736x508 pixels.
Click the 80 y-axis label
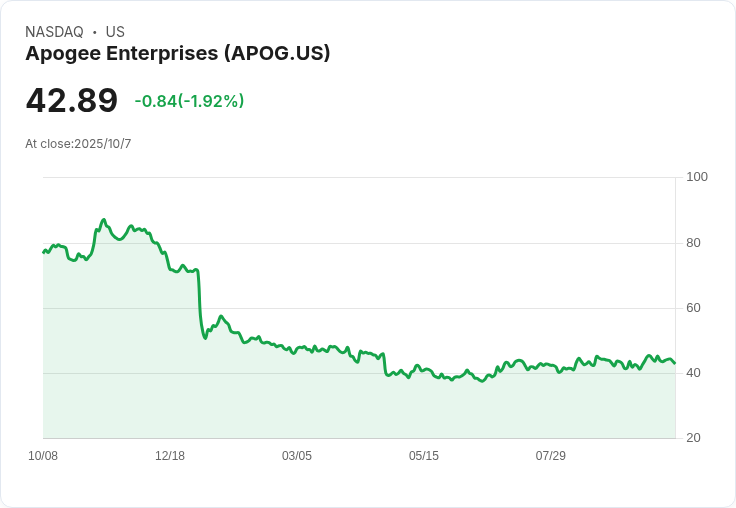pyautogui.click(x=694, y=243)
